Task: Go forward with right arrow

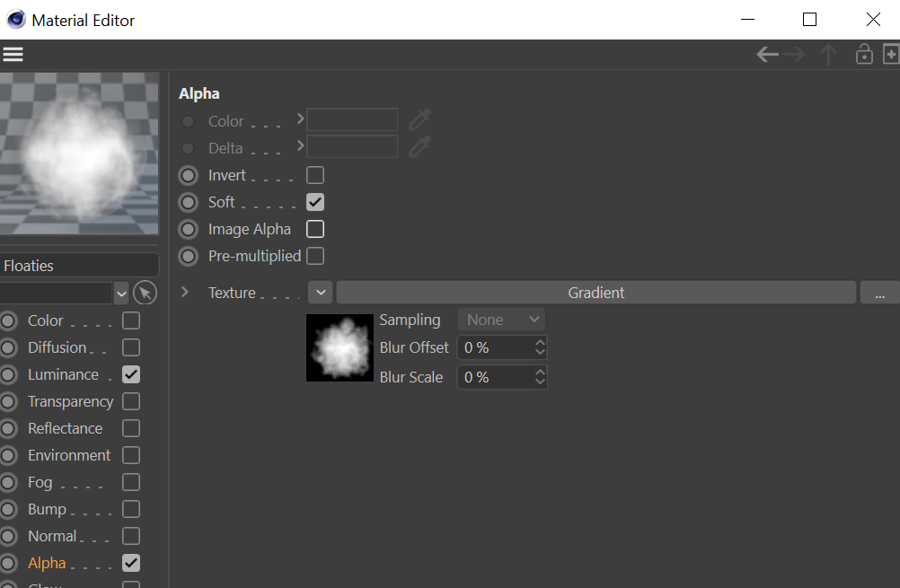Action: (x=794, y=55)
